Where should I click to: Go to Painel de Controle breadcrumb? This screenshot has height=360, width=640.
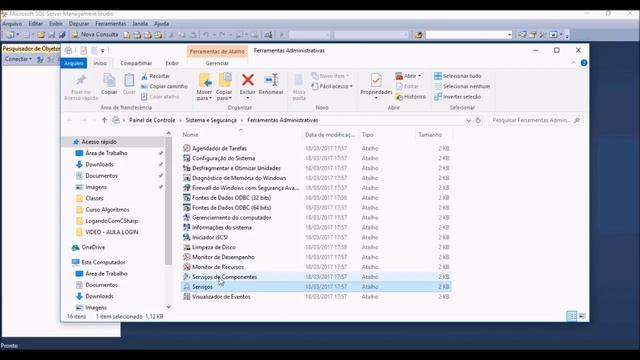(x=152, y=120)
